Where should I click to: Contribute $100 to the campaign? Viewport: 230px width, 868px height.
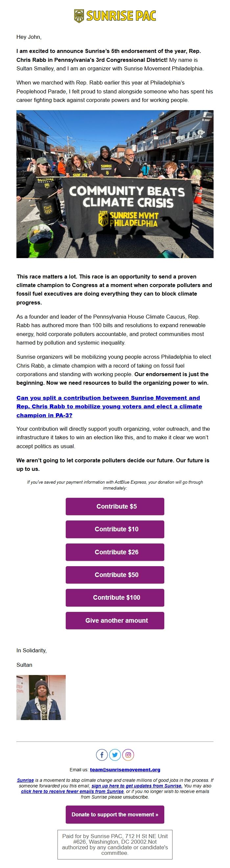pyautogui.click(x=115, y=597)
